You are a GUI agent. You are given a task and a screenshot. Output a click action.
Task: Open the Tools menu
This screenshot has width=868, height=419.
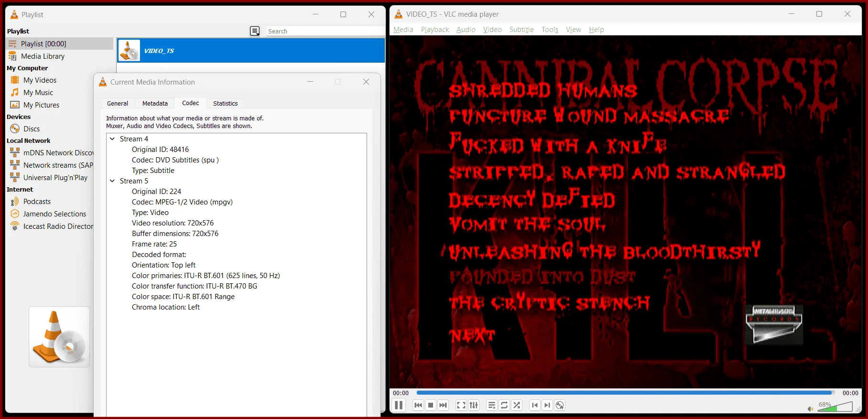click(x=550, y=30)
